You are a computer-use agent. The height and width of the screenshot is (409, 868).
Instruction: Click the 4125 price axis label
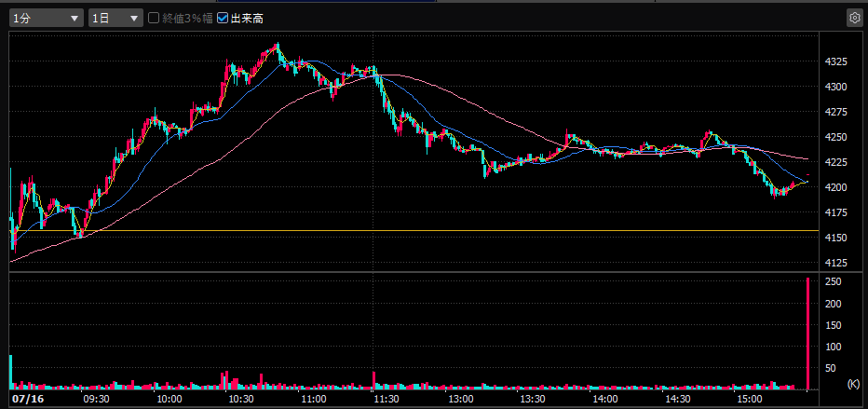click(835, 263)
